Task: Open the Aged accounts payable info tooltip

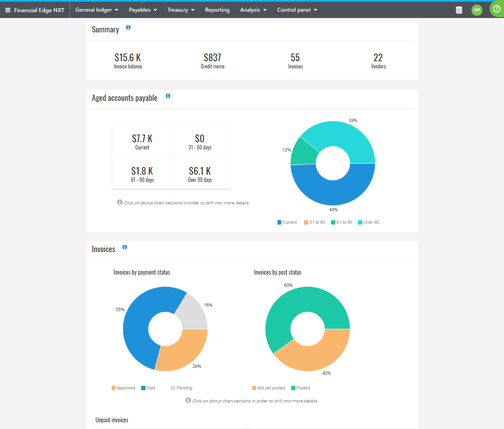Action: 168,95
